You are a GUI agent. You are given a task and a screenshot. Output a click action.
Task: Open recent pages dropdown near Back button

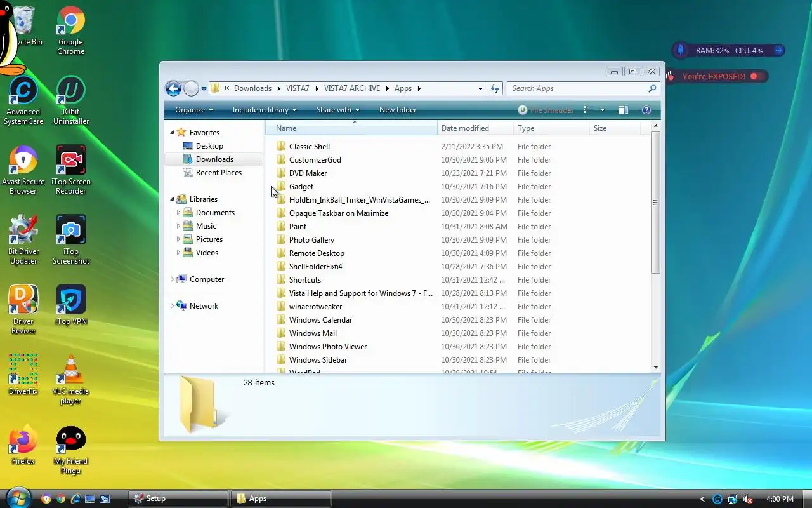click(x=204, y=89)
